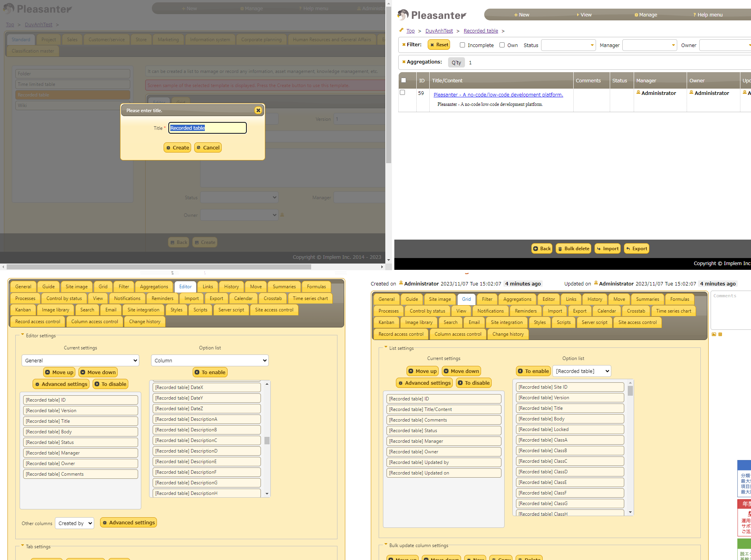Click the table icon below Comments box
Screen dimensions: 751x560
coord(720,335)
